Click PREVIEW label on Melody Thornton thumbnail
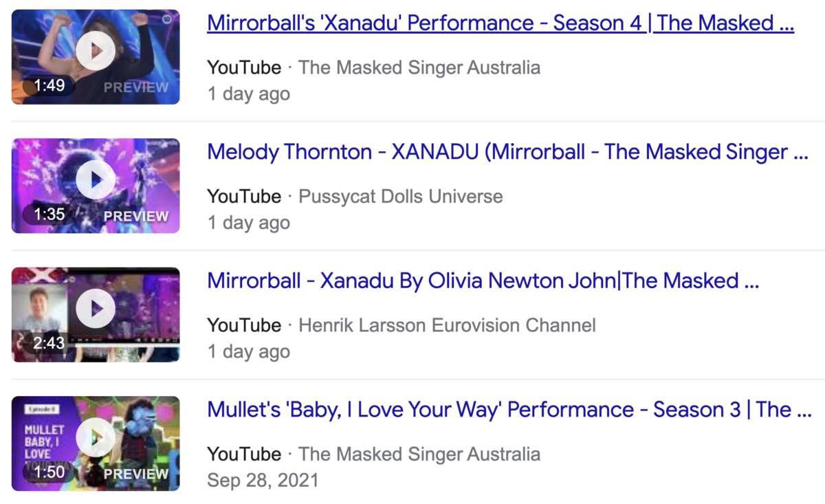825x504 pixels. tap(136, 216)
